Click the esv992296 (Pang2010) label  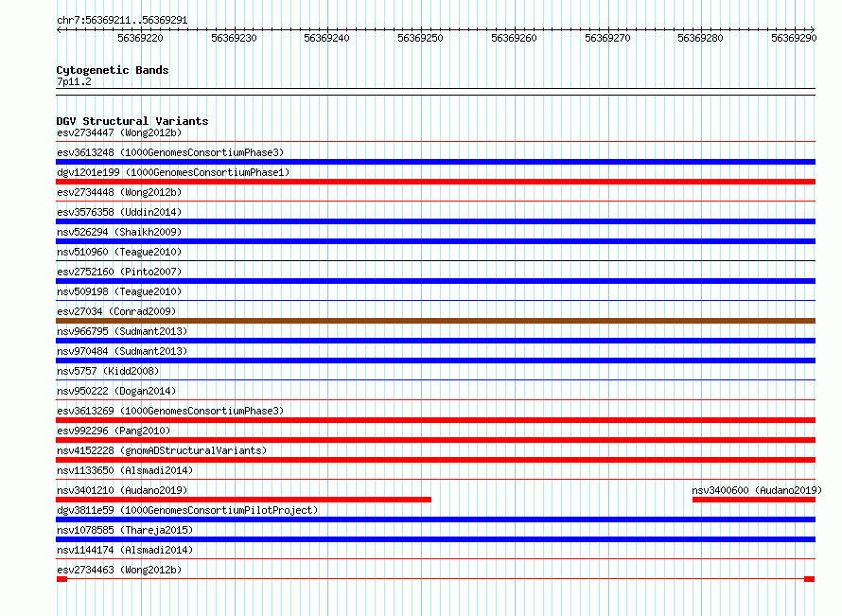[114, 431]
